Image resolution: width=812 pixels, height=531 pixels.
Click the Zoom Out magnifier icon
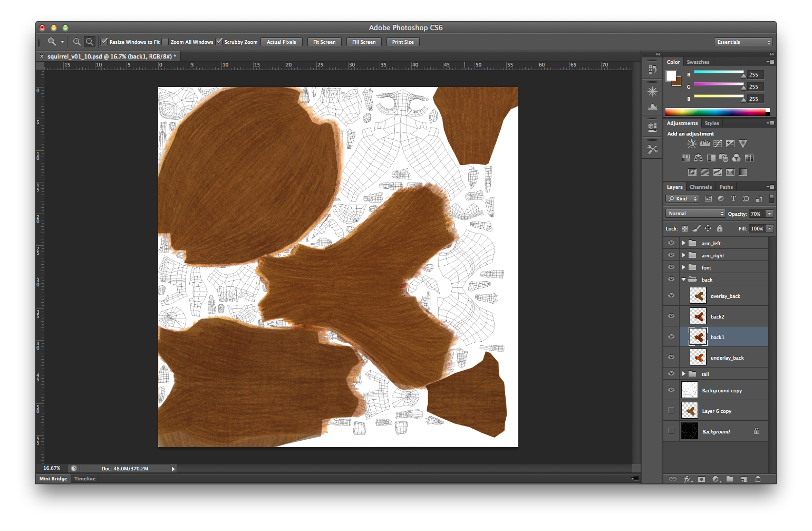point(90,42)
